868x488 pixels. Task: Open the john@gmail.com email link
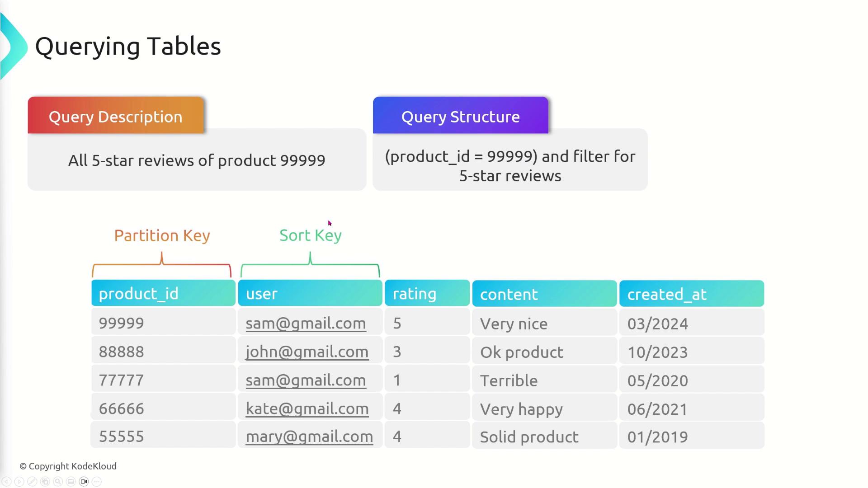(307, 352)
